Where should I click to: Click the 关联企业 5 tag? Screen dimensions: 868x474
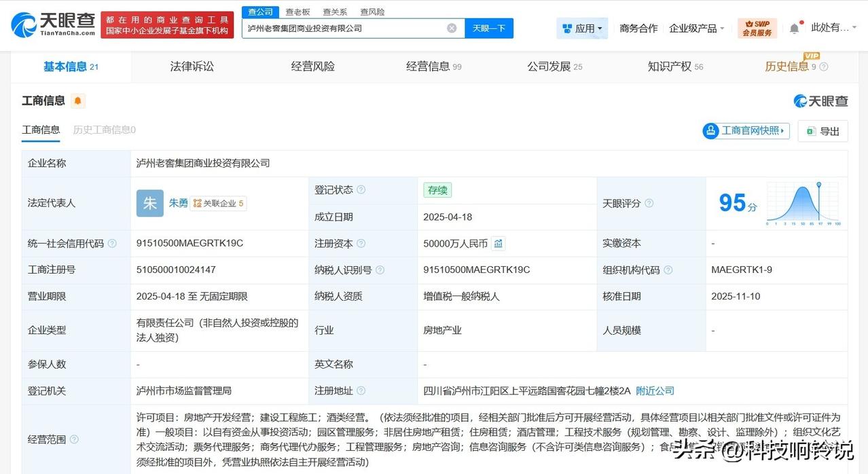click(x=218, y=203)
